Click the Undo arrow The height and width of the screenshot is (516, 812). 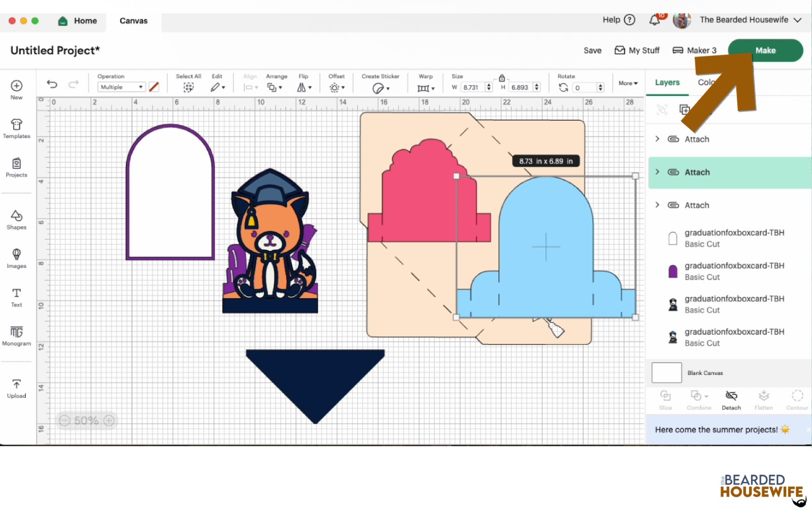52,84
